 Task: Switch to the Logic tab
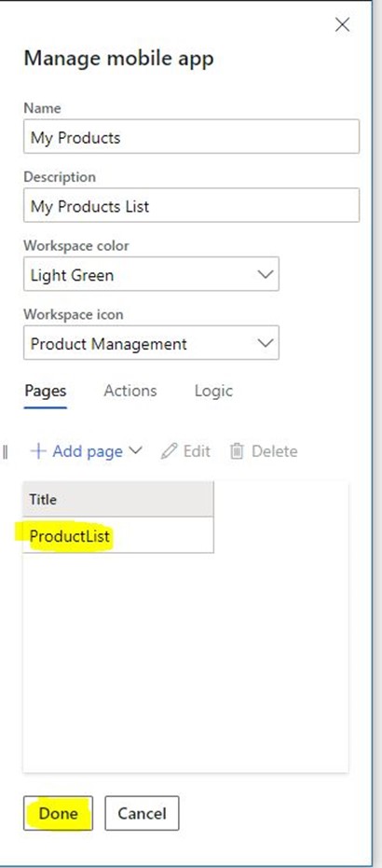[x=213, y=391]
